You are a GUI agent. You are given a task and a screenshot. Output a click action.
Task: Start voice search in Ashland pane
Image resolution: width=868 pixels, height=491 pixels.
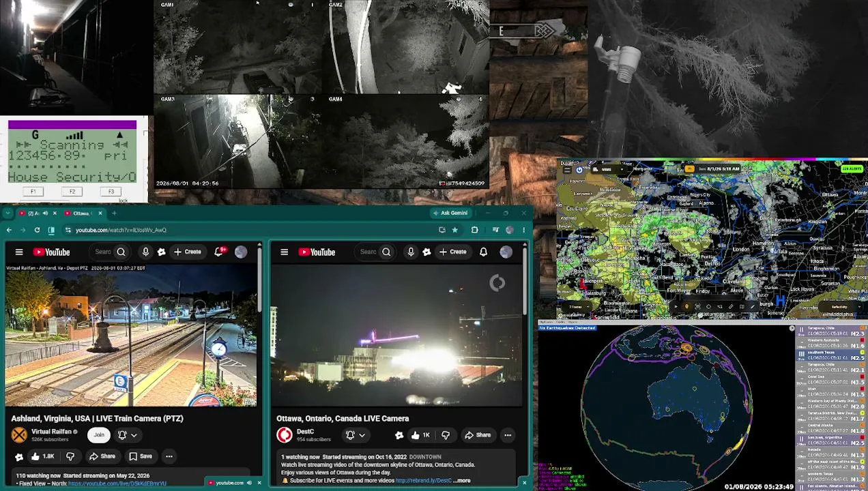click(145, 252)
